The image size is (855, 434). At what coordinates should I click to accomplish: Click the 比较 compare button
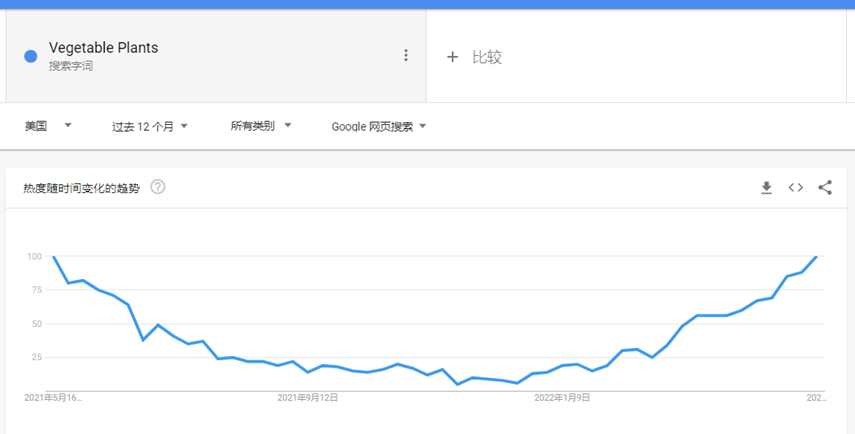tap(487, 57)
